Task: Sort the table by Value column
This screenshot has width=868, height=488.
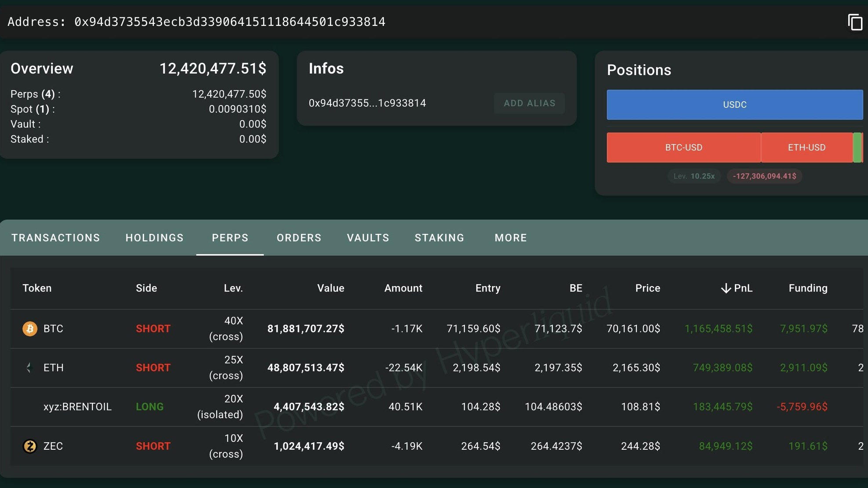Action: [x=330, y=288]
